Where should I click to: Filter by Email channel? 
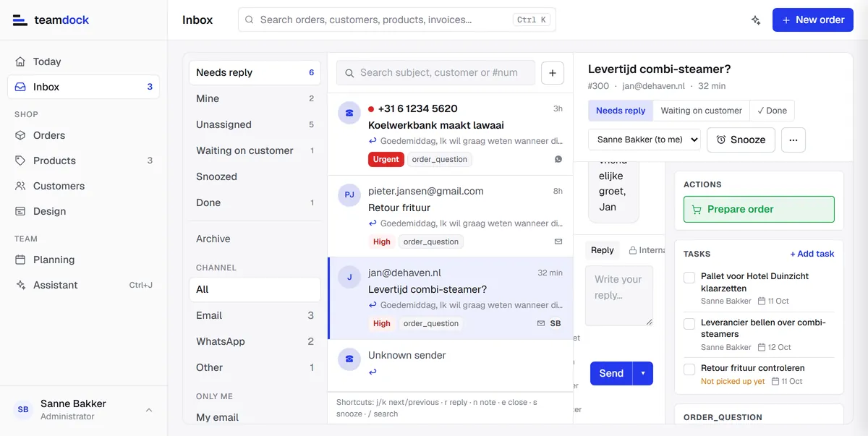(x=255, y=315)
